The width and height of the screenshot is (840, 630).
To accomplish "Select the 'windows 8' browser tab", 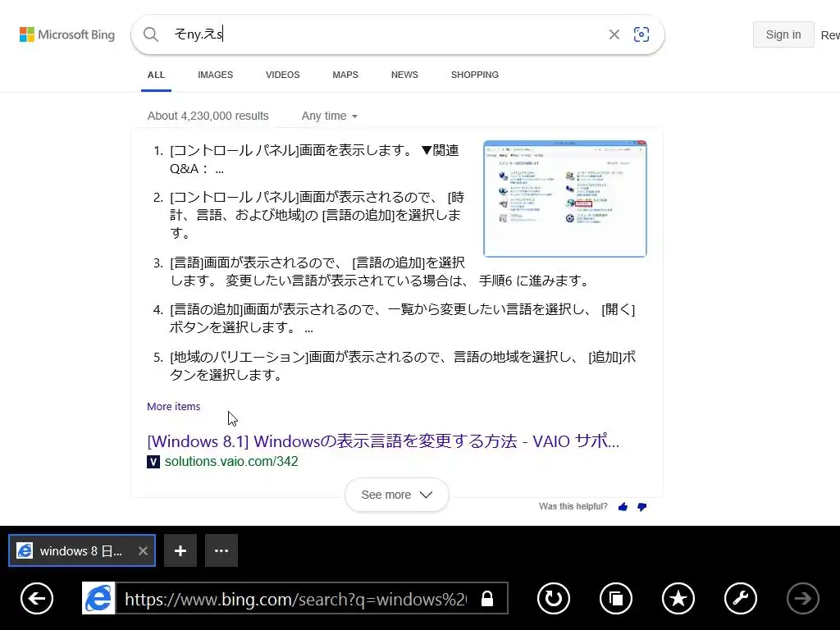I will click(81, 550).
